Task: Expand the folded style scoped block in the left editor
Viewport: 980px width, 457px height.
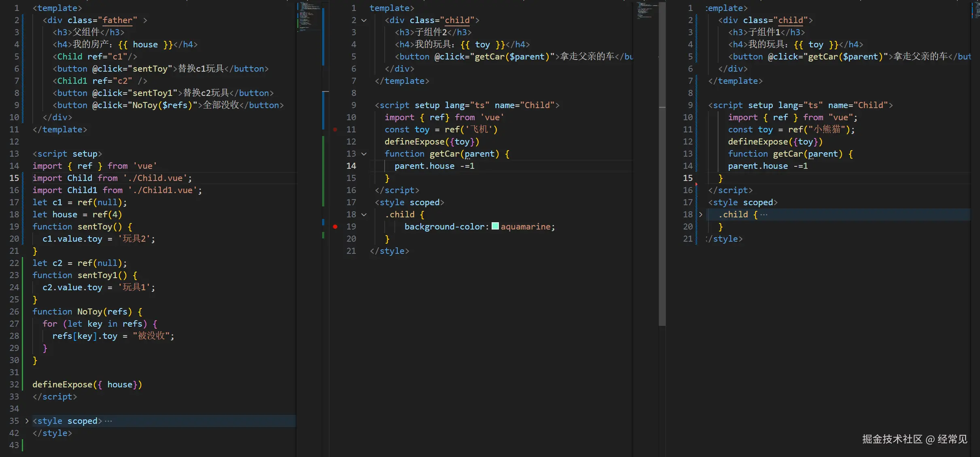Action: coord(27,421)
